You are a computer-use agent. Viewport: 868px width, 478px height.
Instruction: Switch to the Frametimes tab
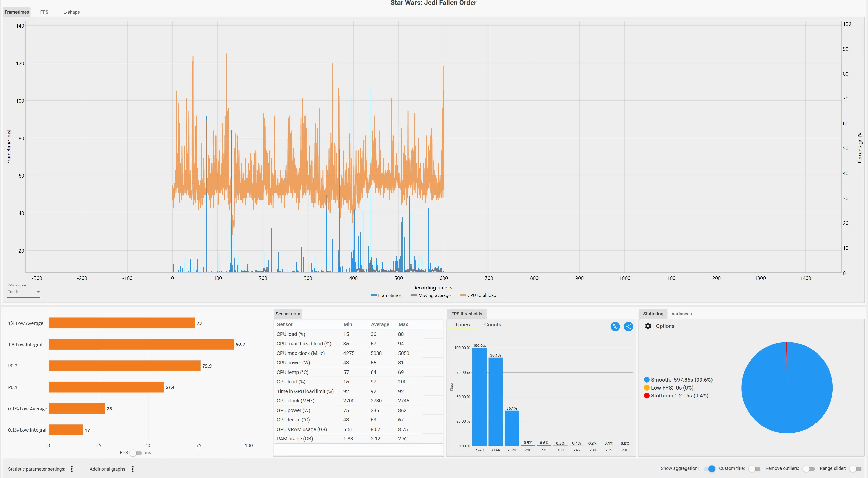[17, 12]
